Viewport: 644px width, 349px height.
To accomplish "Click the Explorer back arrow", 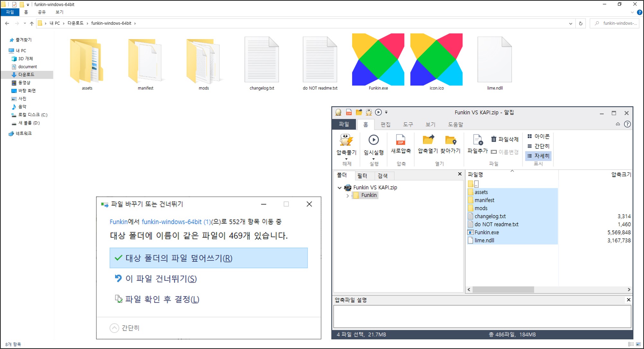I will [x=7, y=23].
